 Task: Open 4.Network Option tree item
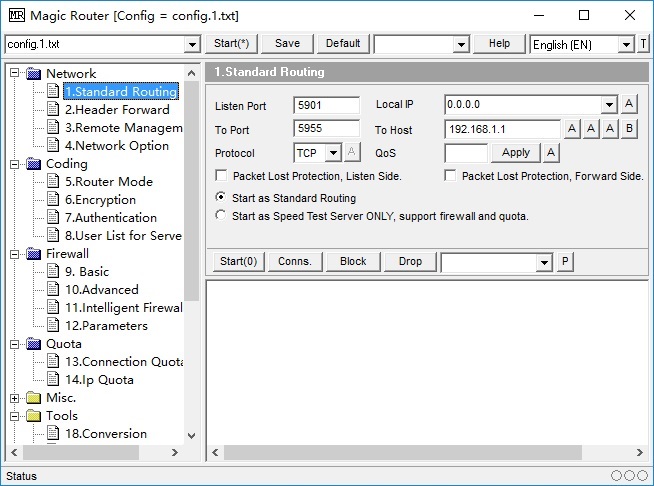117,146
